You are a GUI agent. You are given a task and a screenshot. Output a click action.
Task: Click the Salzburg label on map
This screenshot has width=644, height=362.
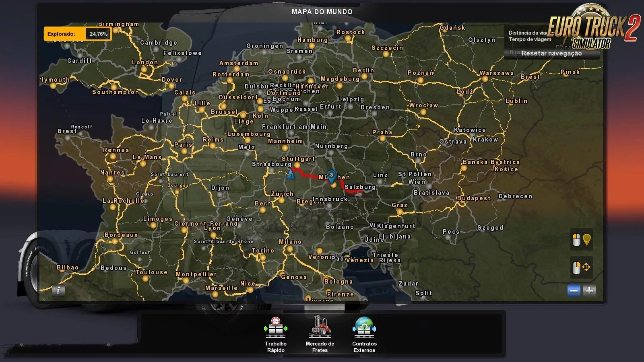[360, 187]
